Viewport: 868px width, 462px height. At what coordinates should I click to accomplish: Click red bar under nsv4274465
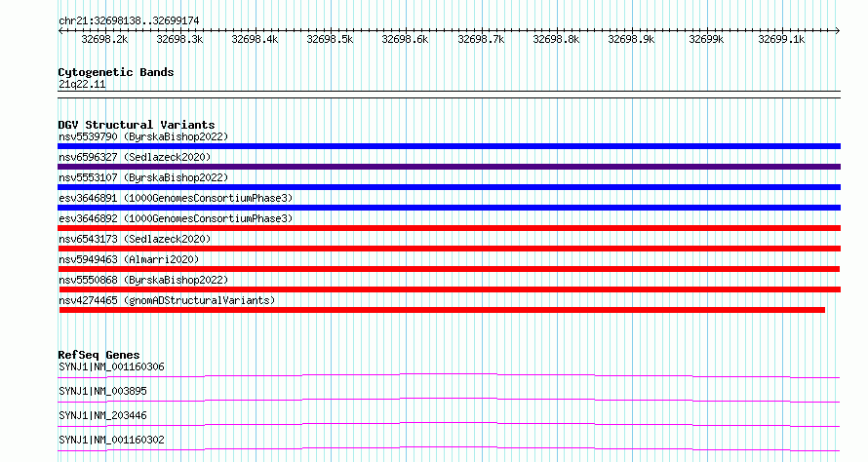(443, 310)
